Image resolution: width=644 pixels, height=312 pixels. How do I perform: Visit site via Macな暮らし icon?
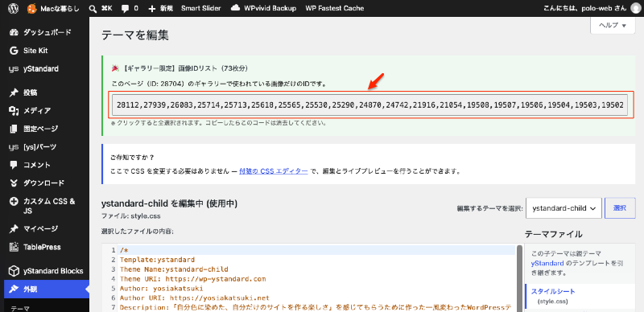[31, 8]
